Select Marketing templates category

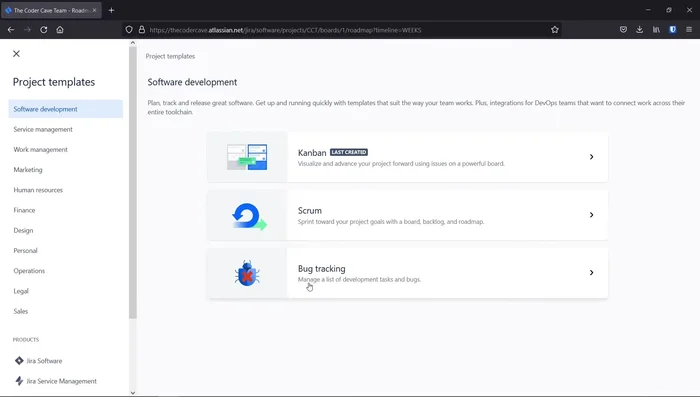coord(28,170)
